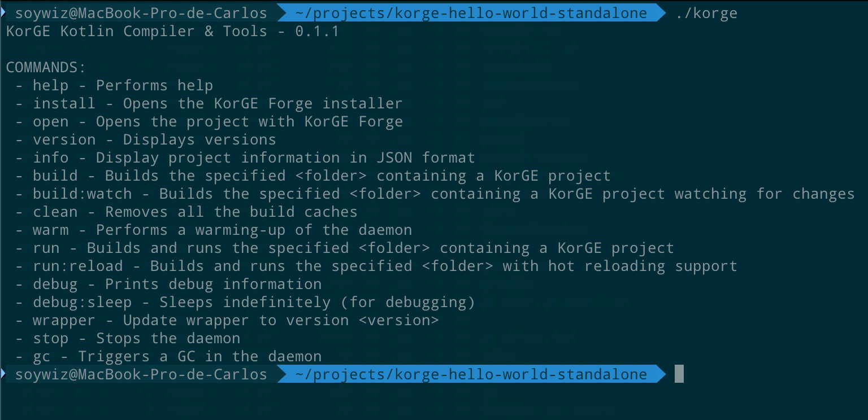Click the version number "0.1.1"
Image resolution: width=868 pixels, height=420 pixels.
pyautogui.click(x=317, y=32)
